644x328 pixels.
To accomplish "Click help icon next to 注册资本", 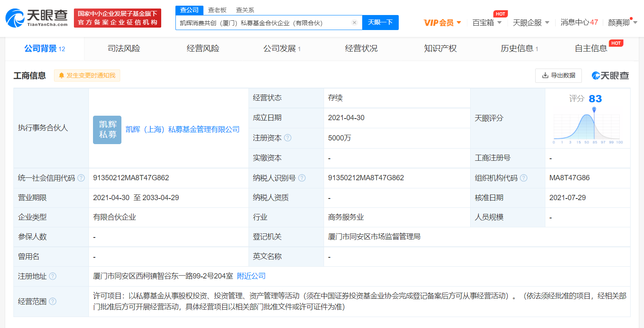I will (288, 138).
